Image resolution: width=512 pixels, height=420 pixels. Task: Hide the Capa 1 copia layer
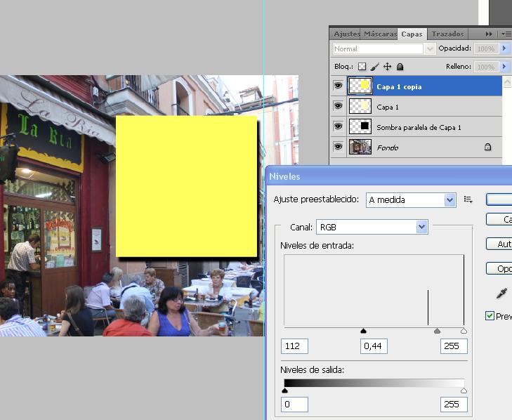(x=338, y=86)
